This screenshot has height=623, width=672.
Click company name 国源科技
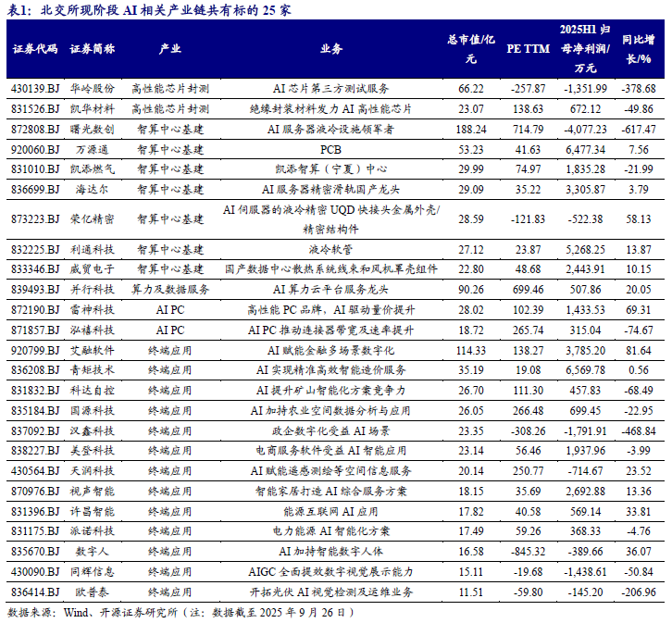pyautogui.click(x=93, y=411)
